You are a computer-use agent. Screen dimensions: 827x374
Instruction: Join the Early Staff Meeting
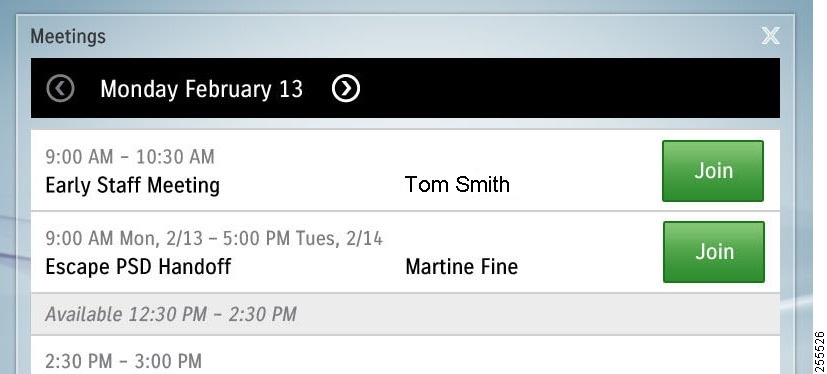pyautogui.click(x=713, y=171)
